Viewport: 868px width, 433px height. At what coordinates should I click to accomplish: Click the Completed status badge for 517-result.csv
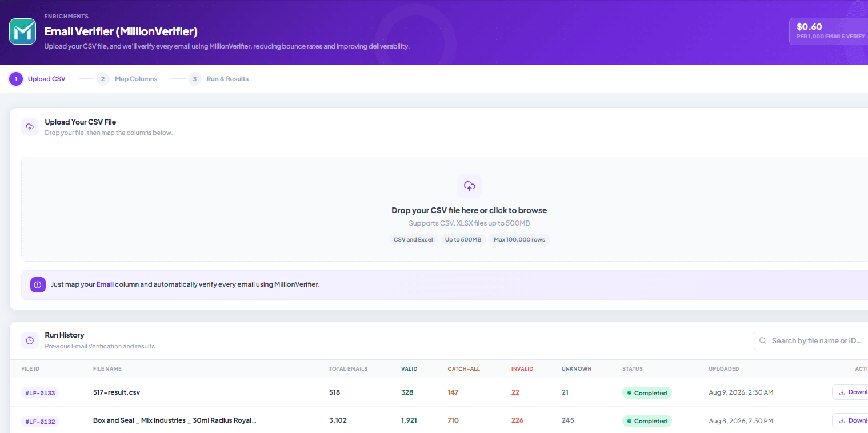coord(647,393)
